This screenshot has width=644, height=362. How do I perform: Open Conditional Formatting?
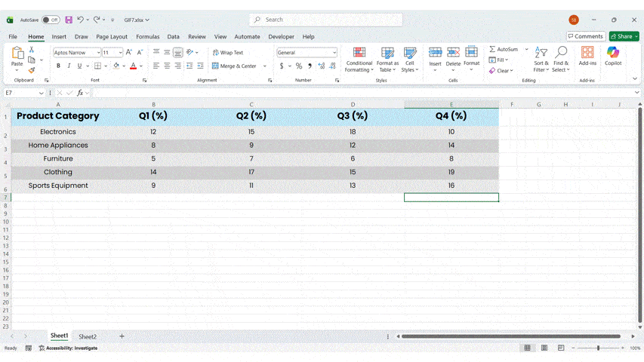[359, 60]
